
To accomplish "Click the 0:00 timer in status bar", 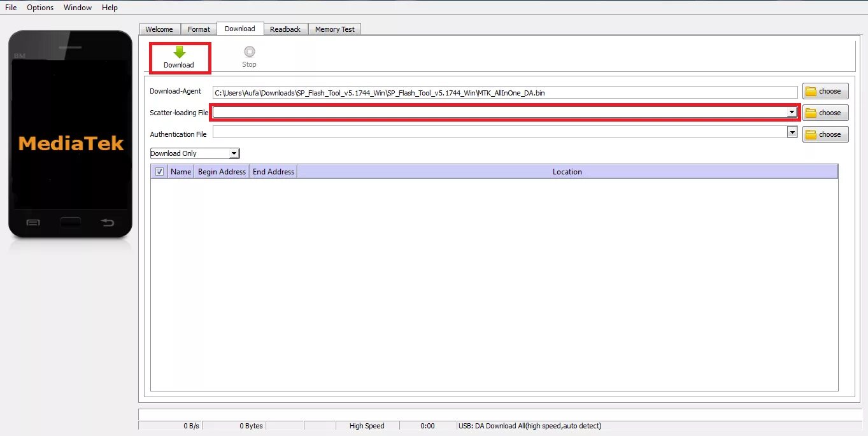I will [x=427, y=426].
